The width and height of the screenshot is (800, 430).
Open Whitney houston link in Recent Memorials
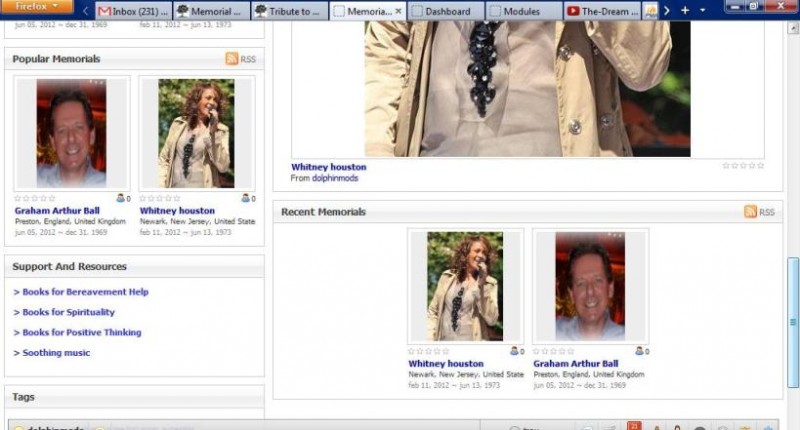[446, 364]
